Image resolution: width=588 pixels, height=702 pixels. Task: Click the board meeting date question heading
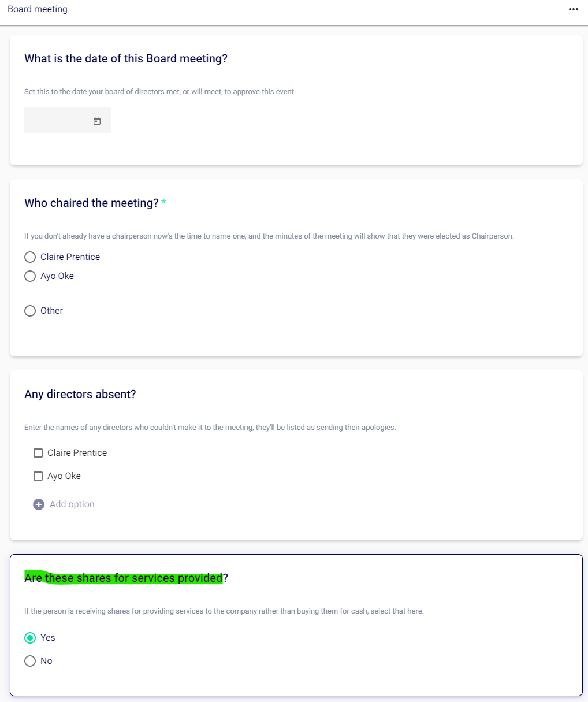[126, 59]
